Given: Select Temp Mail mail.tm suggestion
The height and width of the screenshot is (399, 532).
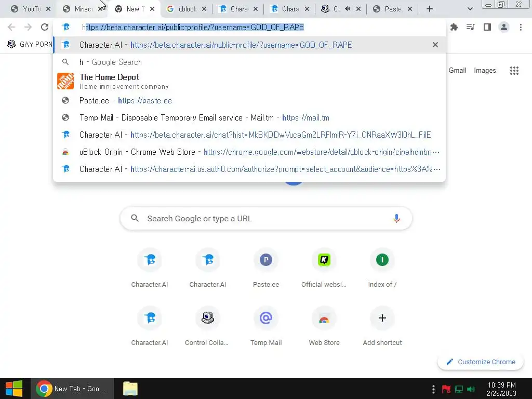Looking at the screenshot, I should coord(249,118).
